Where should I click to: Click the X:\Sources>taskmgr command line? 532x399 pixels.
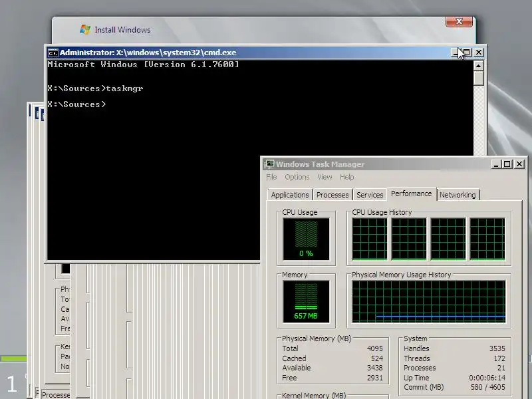[95, 88]
